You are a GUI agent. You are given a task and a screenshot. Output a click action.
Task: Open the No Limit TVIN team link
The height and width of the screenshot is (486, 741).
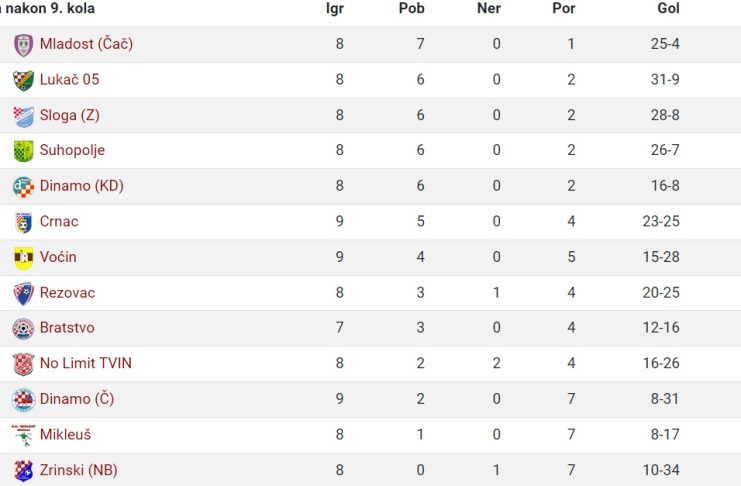click(86, 363)
